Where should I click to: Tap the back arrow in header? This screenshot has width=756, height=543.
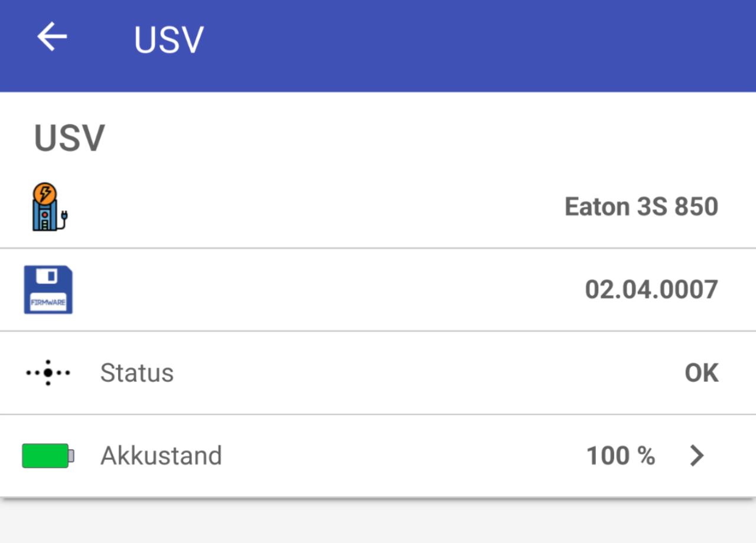[52, 38]
